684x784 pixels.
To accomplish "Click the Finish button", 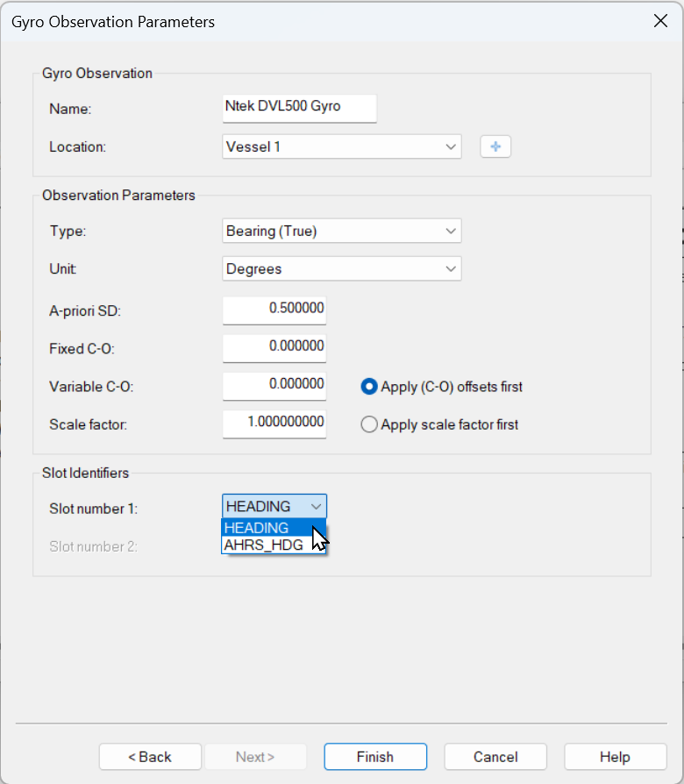I will coord(375,757).
